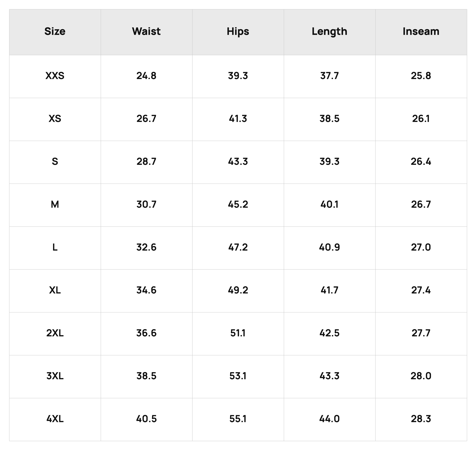Select the 4XL size row label
The image size is (476, 450).
point(55,419)
